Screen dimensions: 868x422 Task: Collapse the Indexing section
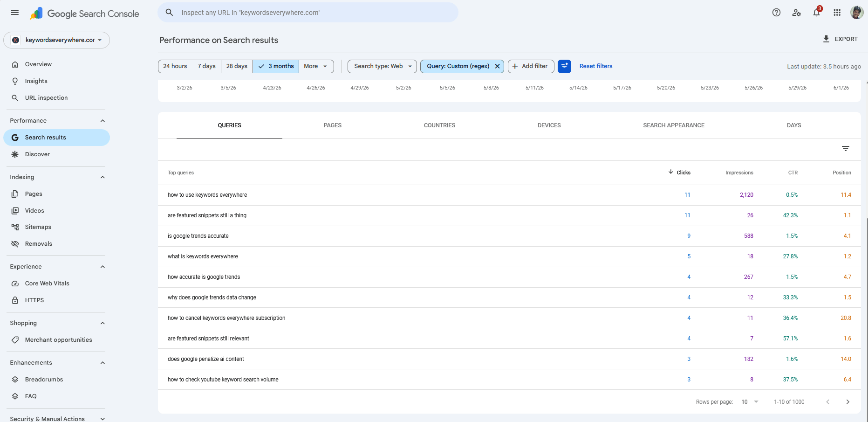pos(103,177)
